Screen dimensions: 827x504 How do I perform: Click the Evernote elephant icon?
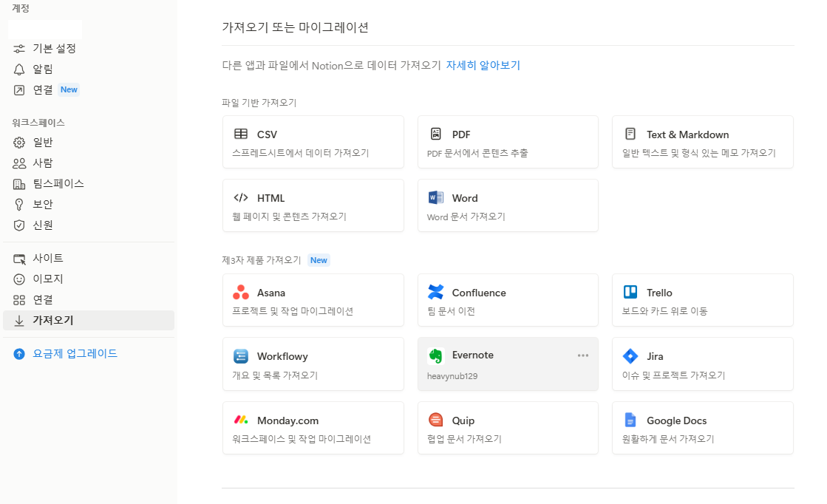pyautogui.click(x=435, y=356)
